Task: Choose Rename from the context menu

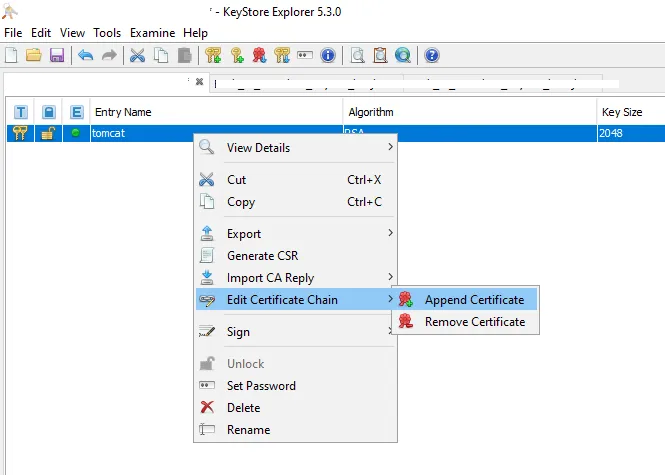Action: [296, 430]
